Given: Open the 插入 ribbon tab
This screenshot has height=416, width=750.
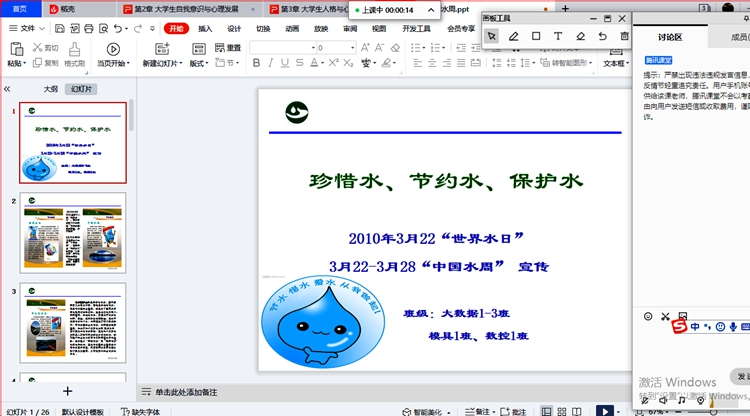Looking at the screenshot, I should 205,29.
